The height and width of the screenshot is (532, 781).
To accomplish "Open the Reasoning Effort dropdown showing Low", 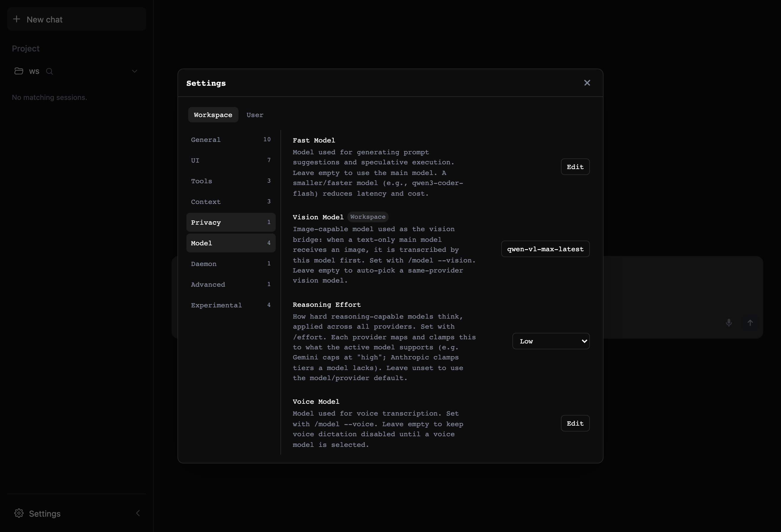I will coord(551,341).
